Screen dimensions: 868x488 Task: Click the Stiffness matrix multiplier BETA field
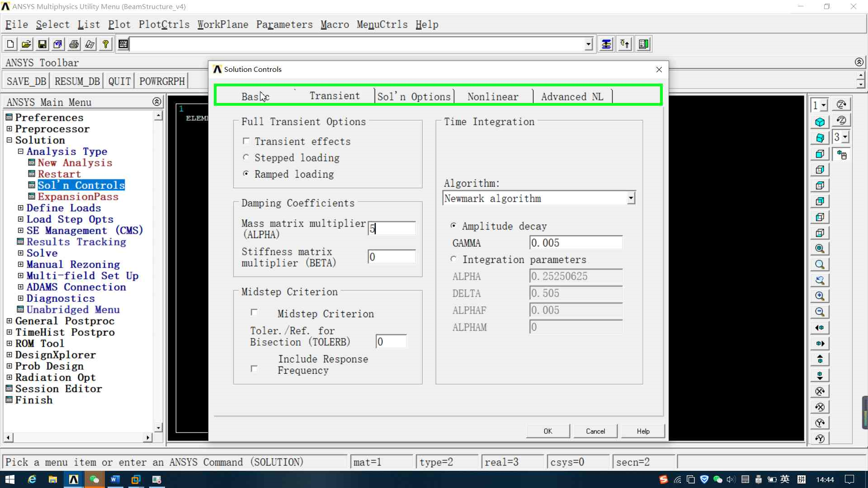392,257
